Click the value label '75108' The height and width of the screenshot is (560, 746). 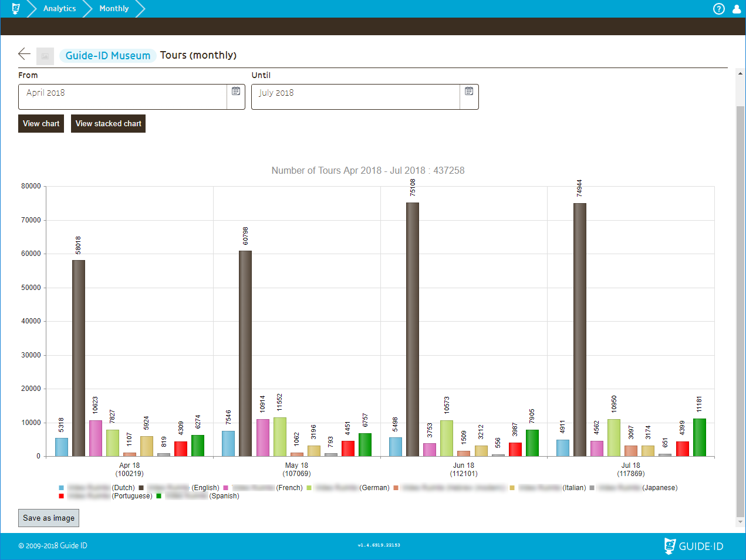point(413,188)
